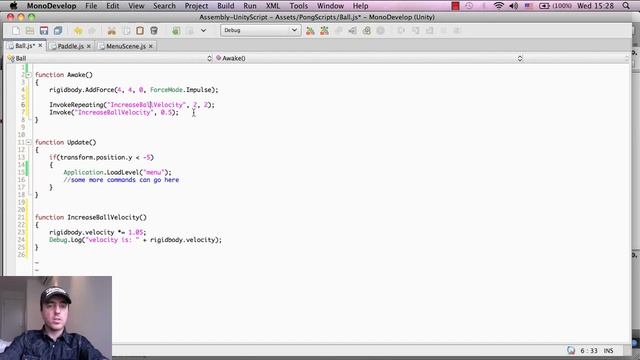Click the INS insert mode indicator
640x360 pixels.
(608, 351)
